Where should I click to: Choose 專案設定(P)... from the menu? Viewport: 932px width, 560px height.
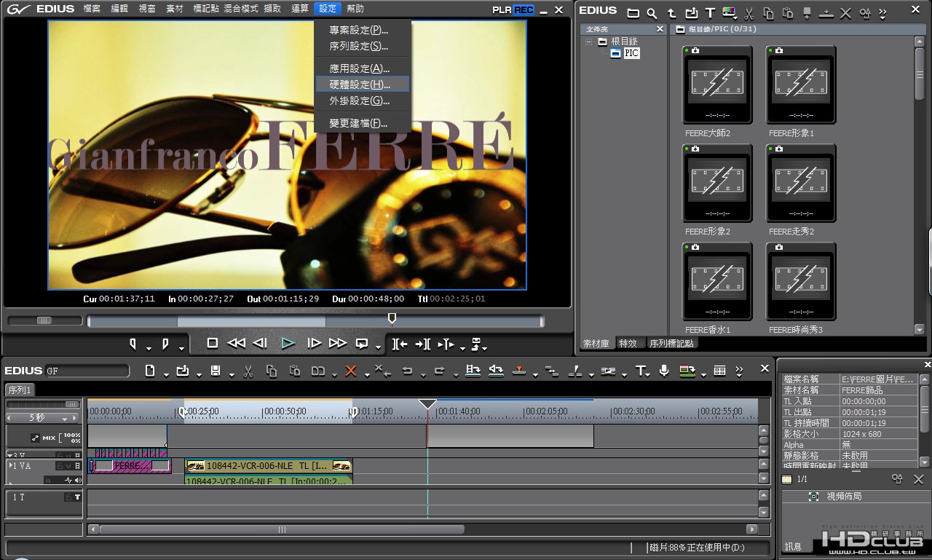(x=363, y=30)
